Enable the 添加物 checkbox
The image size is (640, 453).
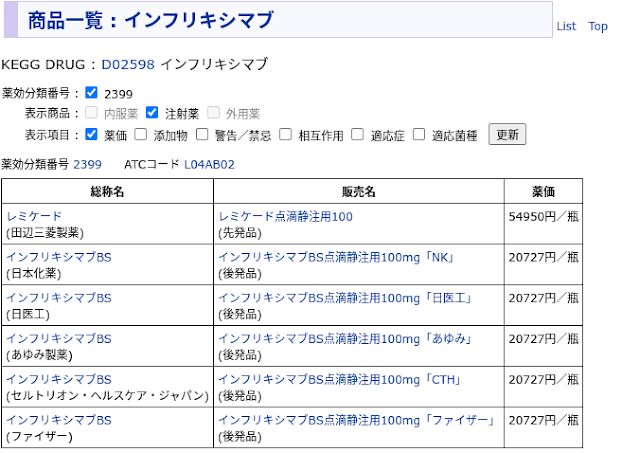[141, 134]
